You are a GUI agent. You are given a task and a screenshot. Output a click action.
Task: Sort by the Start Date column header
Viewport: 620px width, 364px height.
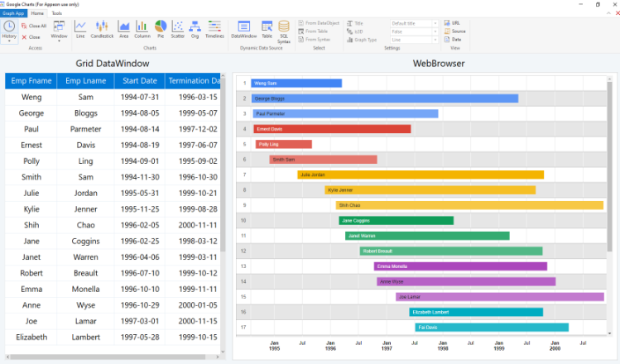pyautogui.click(x=139, y=81)
